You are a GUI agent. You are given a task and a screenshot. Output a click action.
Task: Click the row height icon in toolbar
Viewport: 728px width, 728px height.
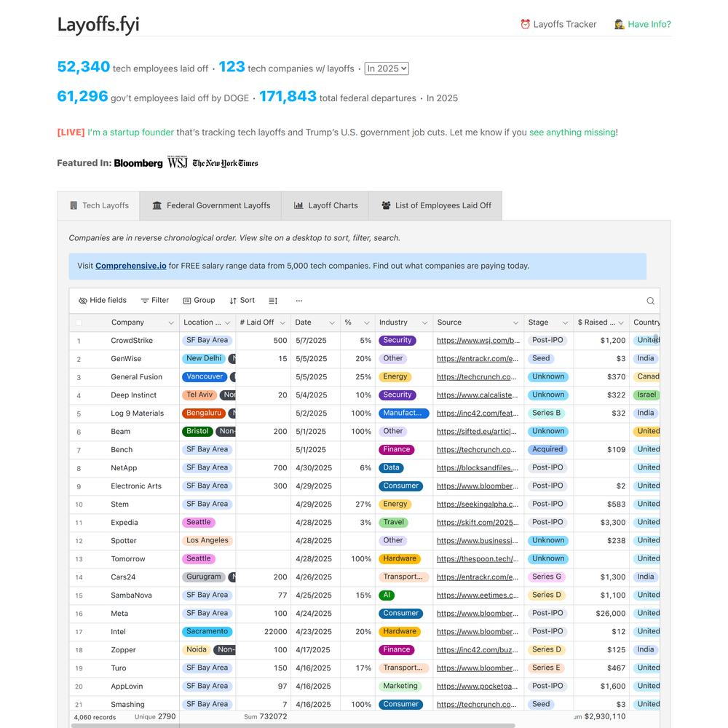coord(273,301)
